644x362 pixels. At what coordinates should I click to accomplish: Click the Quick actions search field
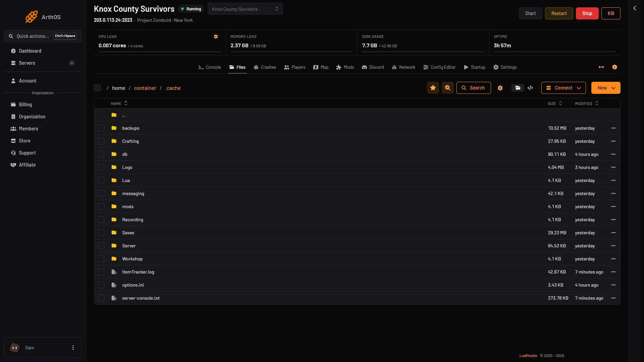pos(43,36)
